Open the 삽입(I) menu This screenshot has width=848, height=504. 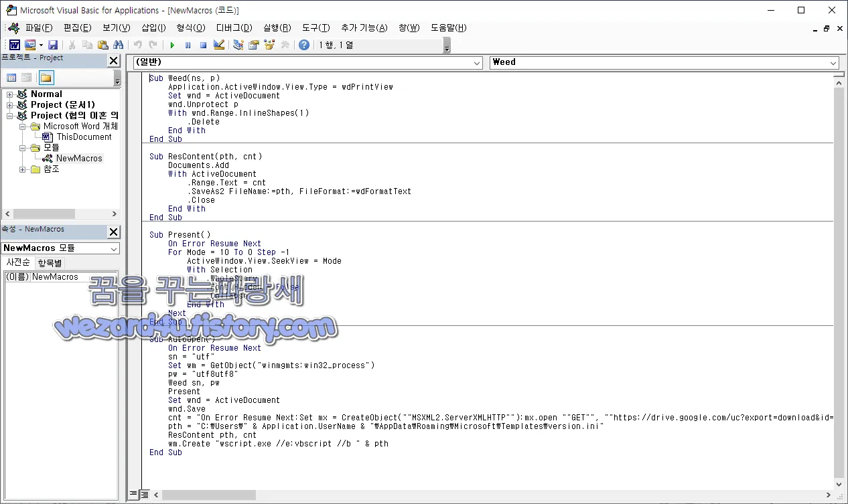153,28
